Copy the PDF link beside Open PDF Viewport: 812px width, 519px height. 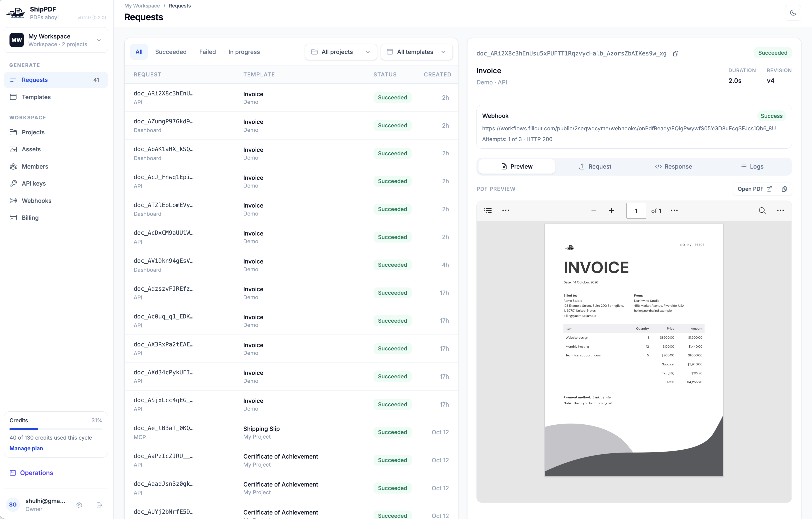tap(784, 189)
